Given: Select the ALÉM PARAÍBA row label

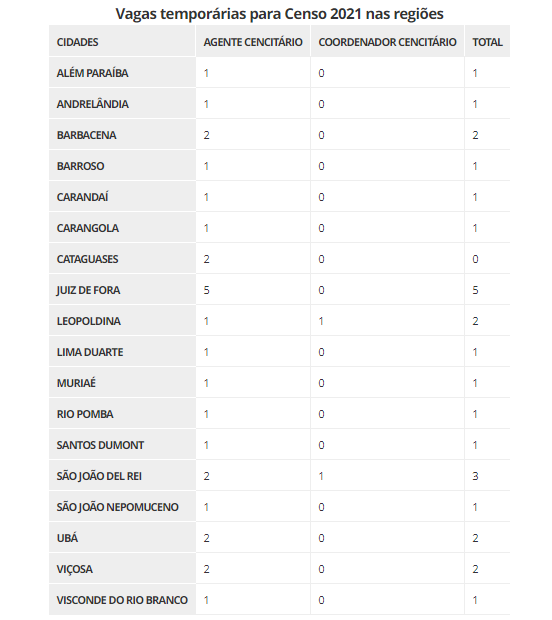Looking at the screenshot, I should [122, 73].
